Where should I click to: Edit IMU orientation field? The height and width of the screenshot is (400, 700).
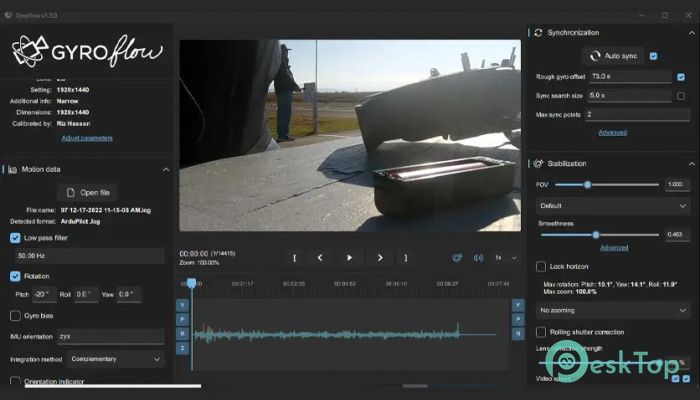point(111,337)
